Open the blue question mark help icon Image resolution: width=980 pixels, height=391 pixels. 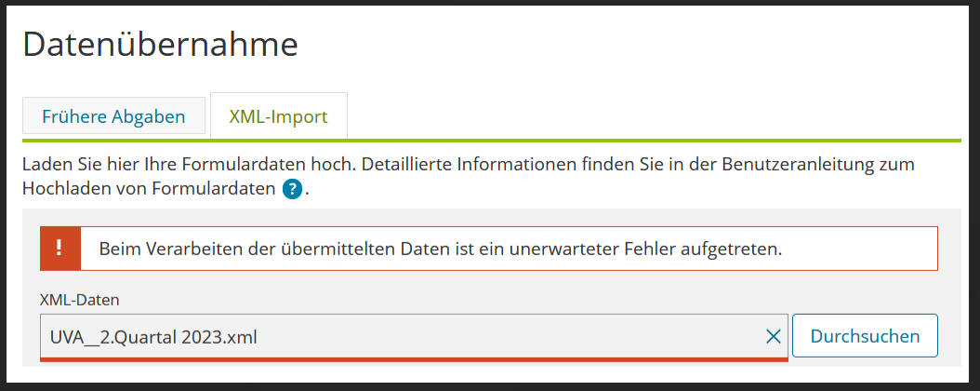point(292,189)
